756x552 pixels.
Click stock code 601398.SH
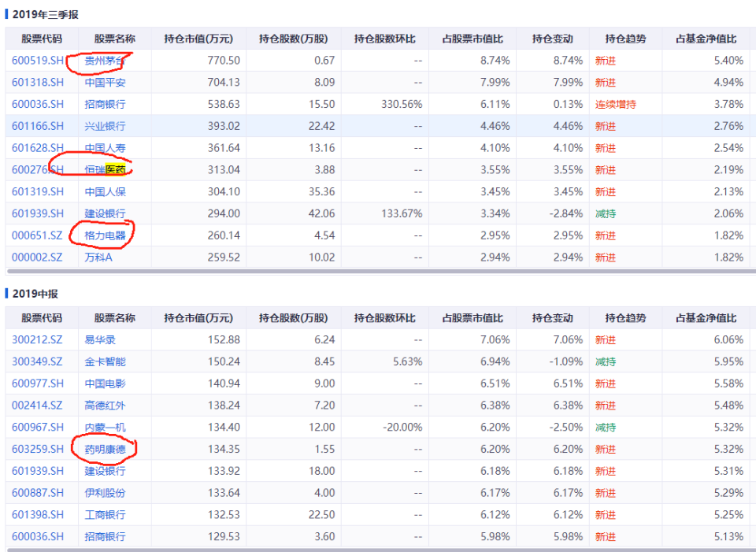click(x=38, y=515)
